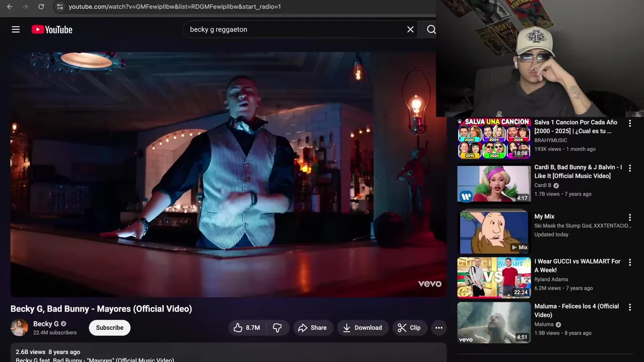The height and width of the screenshot is (362, 644).
Task: Open 'I Wear GUCCI vs WALMART' thumbnail
Action: 494,278
